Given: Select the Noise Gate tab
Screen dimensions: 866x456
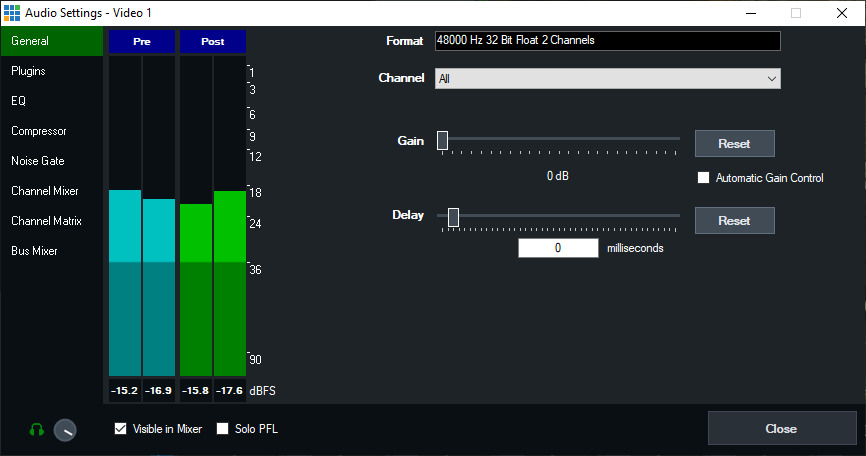Looking at the screenshot, I should 37,161.
